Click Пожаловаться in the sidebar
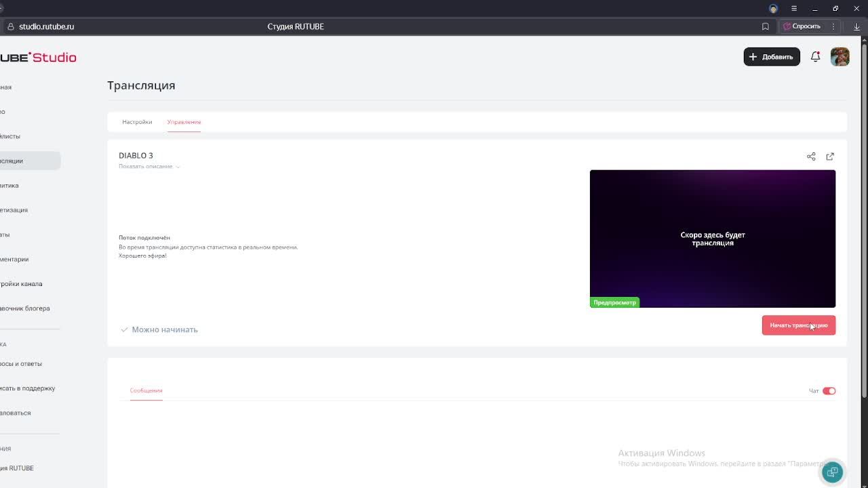Screen dimensions: 868x488 coord(16,413)
